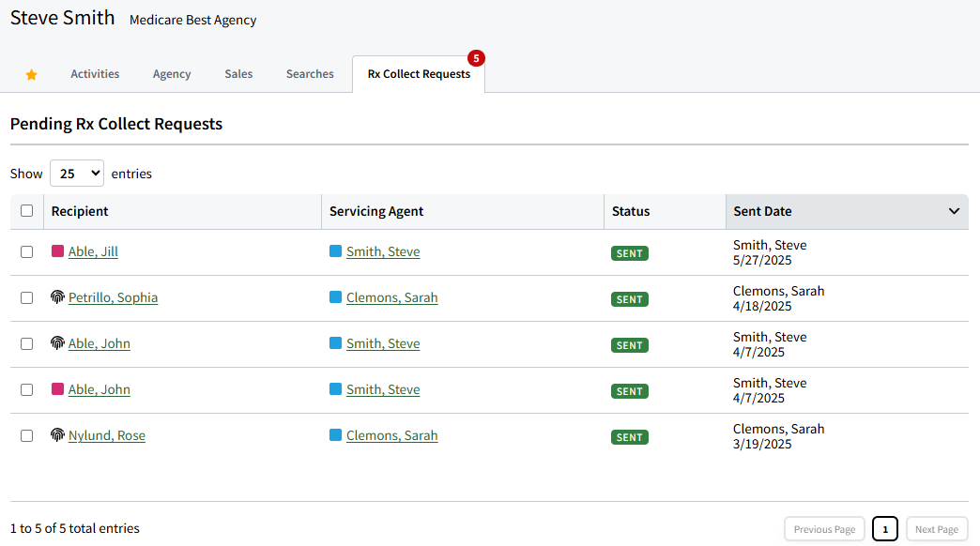
Task: Open recipient Able, Jill link
Action: pos(93,251)
